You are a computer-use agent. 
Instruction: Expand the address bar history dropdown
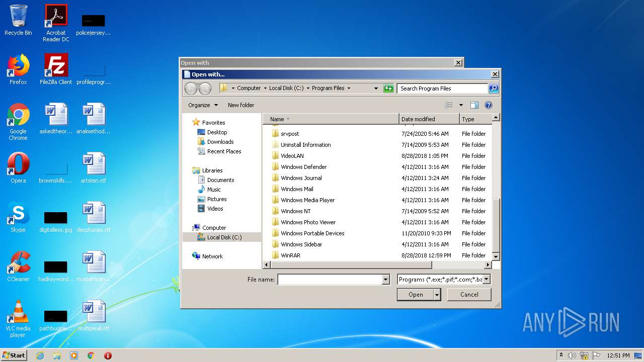point(376,88)
